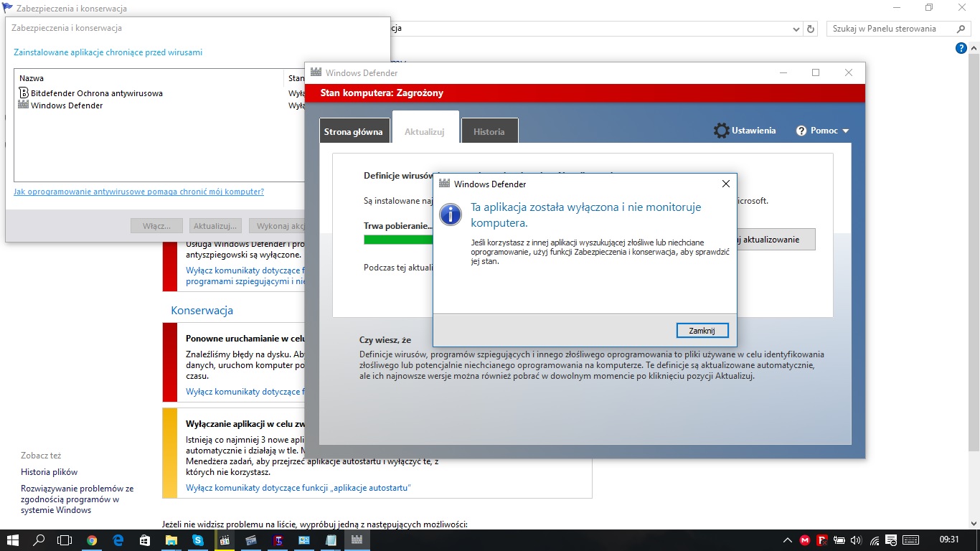Click the Włącz... button

156,225
